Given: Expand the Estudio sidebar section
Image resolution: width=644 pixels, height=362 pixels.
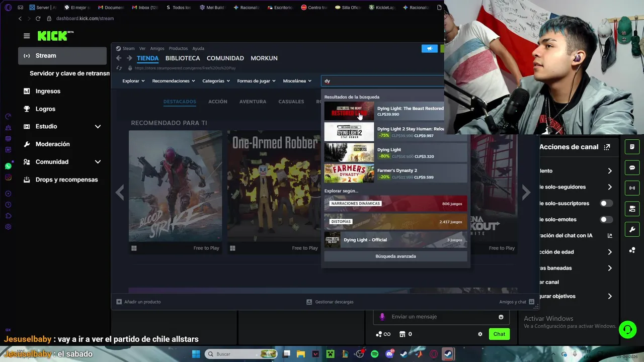Looking at the screenshot, I should (98, 126).
